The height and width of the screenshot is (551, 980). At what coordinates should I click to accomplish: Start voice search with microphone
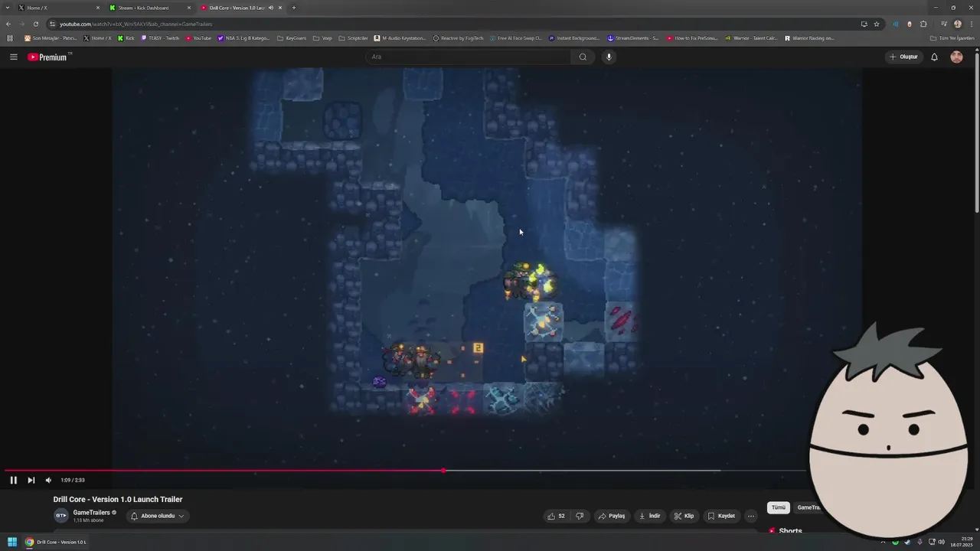point(609,57)
